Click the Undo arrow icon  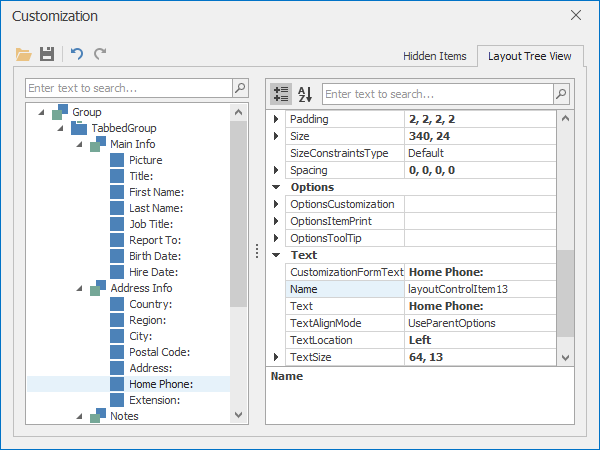pyautogui.click(x=77, y=54)
